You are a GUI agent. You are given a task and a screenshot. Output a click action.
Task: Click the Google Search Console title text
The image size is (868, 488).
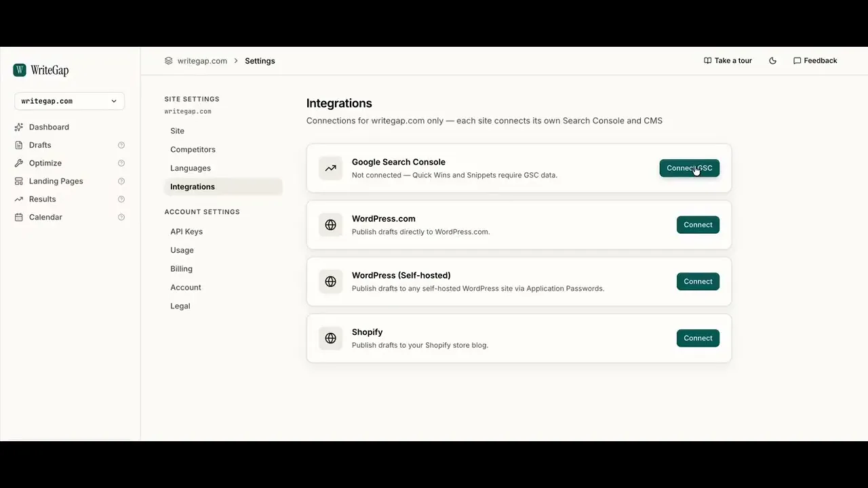tap(399, 162)
